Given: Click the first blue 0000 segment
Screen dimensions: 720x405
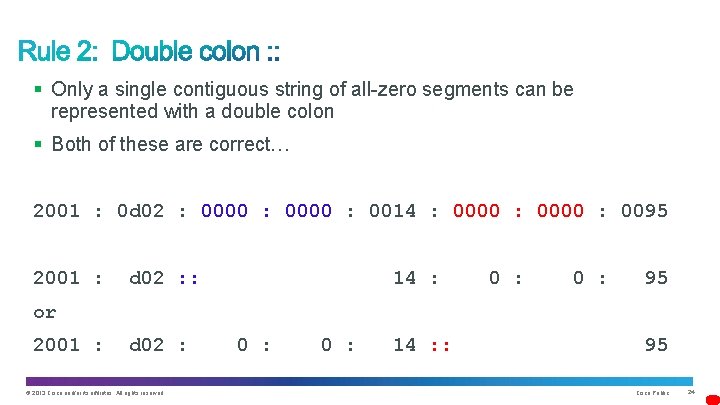Looking at the screenshot, I should [225, 211].
